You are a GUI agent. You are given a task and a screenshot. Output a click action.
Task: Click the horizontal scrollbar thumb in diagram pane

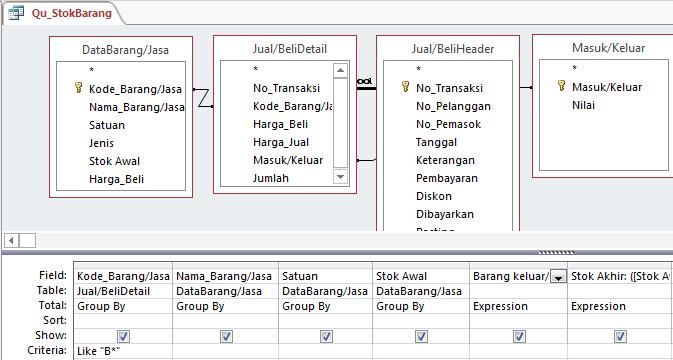click(27, 241)
